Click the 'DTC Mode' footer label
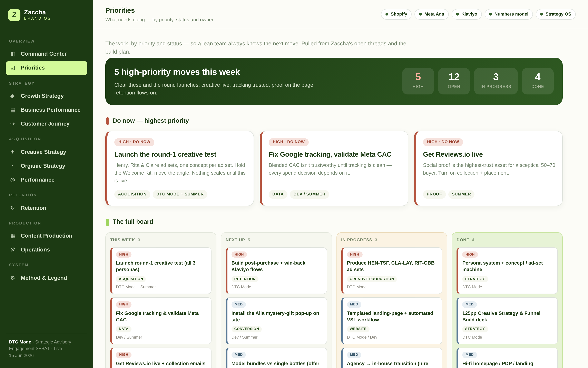This screenshot has height=368, width=588. pos(20,342)
